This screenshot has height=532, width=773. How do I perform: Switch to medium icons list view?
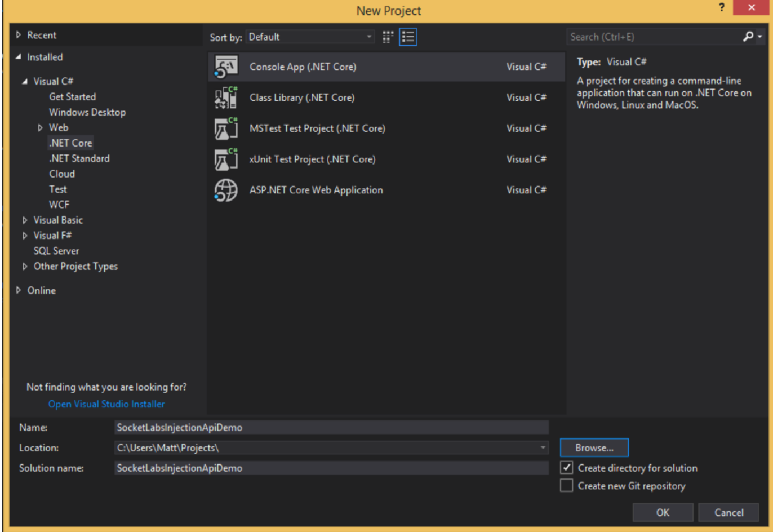pos(408,37)
